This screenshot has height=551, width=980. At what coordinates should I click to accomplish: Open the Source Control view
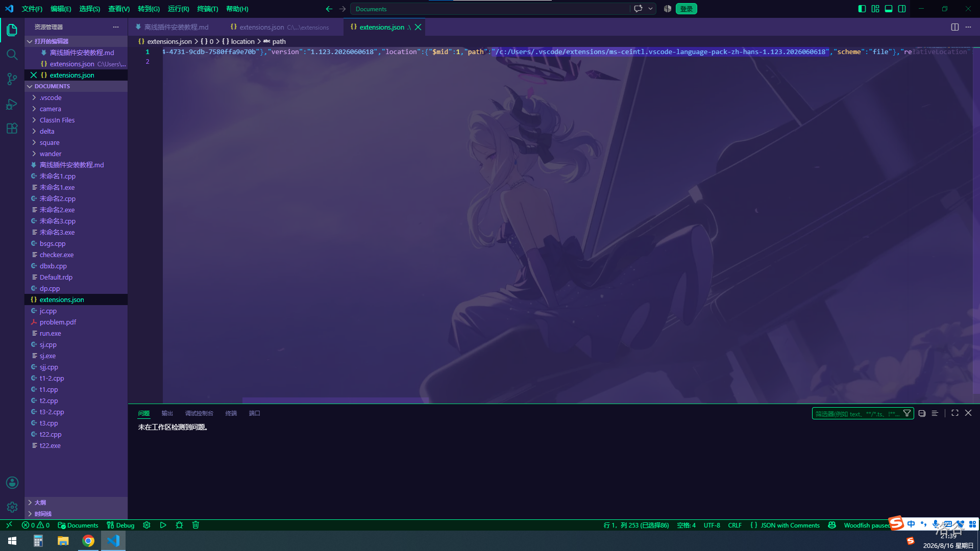(12, 79)
